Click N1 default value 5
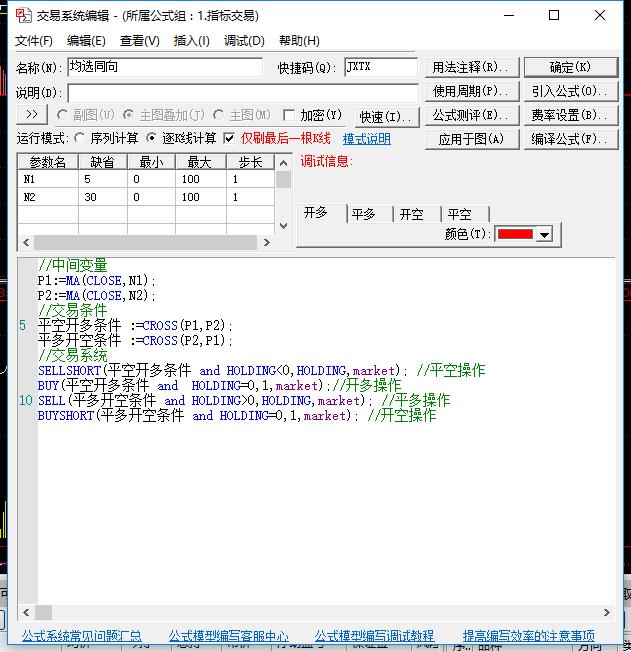This screenshot has width=631, height=652. pos(102,179)
